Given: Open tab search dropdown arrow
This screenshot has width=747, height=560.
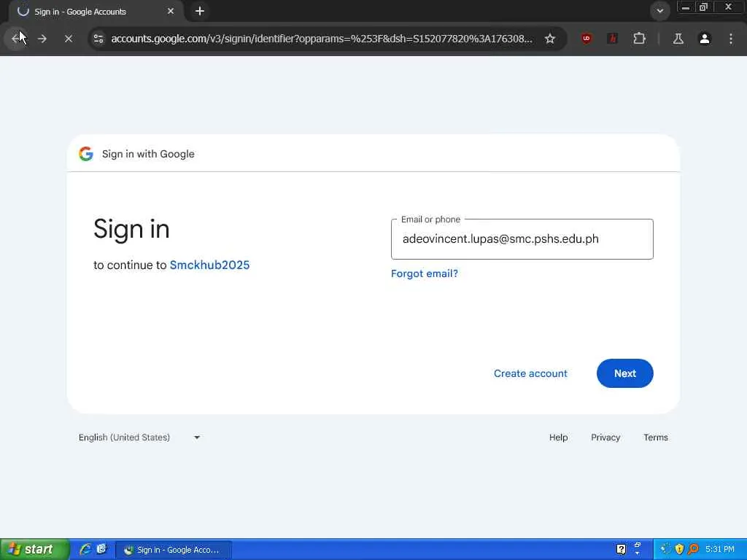Looking at the screenshot, I should (659, 11).
